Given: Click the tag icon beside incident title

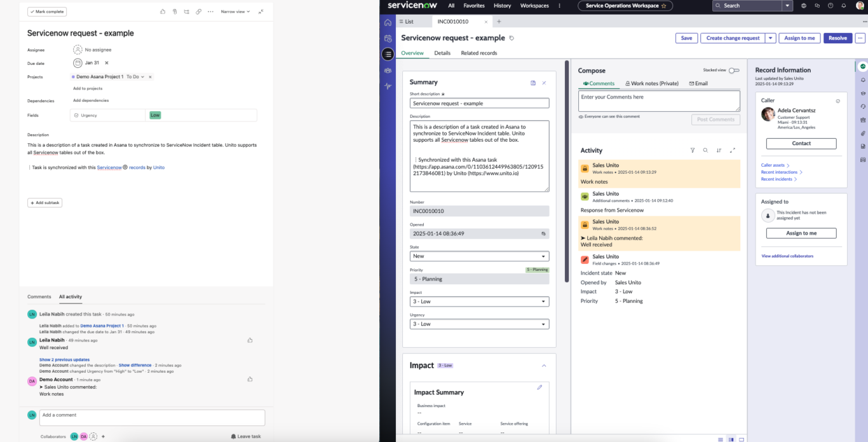Looking at the screenshot, I should pos(512,38).
